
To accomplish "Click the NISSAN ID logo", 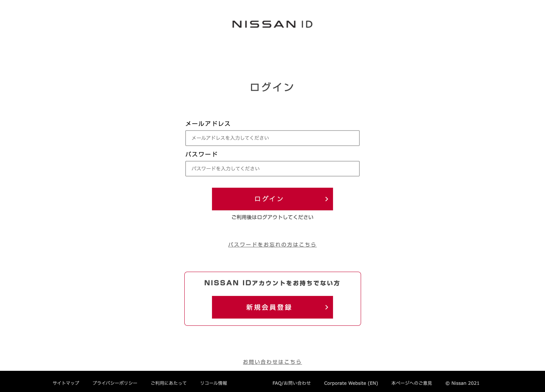I will click(x=272, y=24).
